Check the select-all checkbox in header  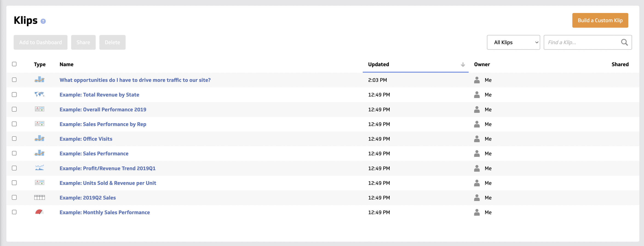(x=14, y=64)
